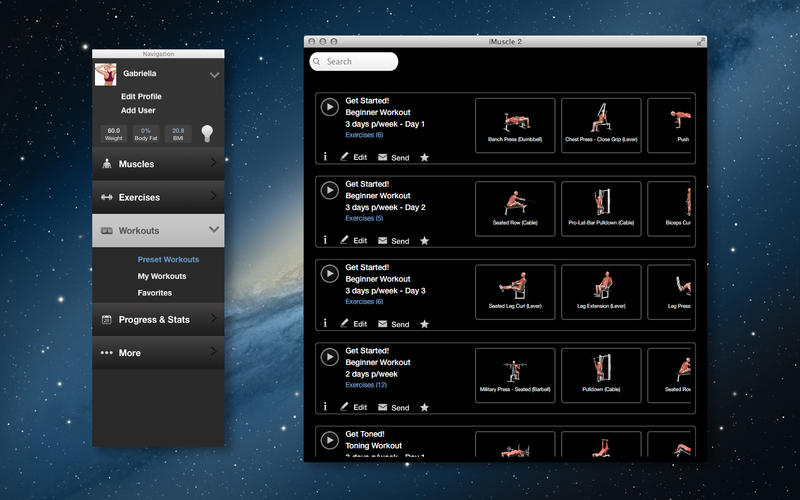
Task: Click the 60.0 Weight stat box
Action: [113, 134]
